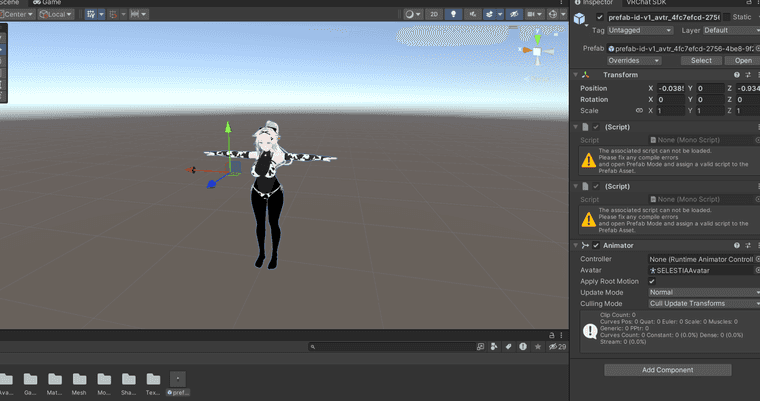Click the prefab Open button
This screenshot has height=401, width=760.
(x=743, y=61)
